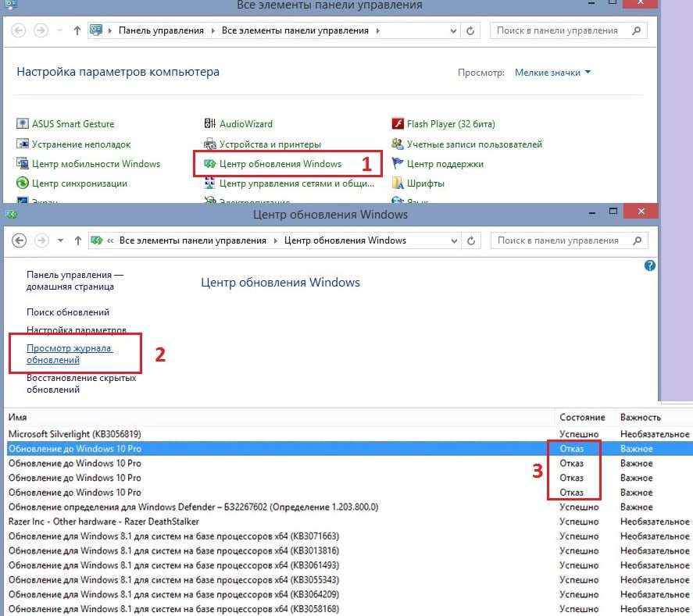Go forward in the Центр обновления Windows window

point(41,240)
